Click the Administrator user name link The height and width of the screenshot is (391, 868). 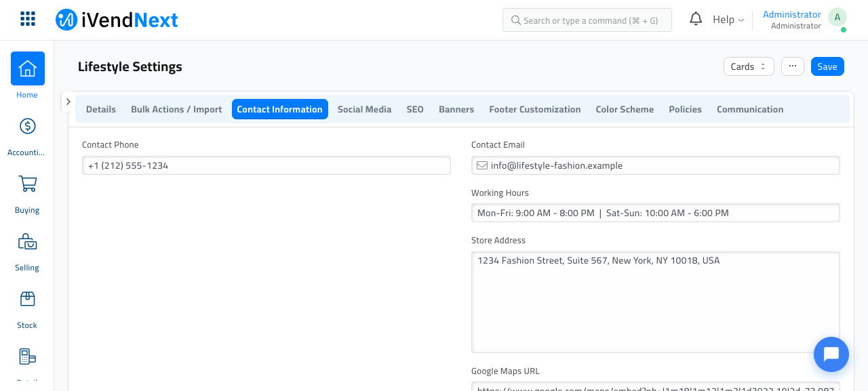pyautogui.click(x=792, y=14)
